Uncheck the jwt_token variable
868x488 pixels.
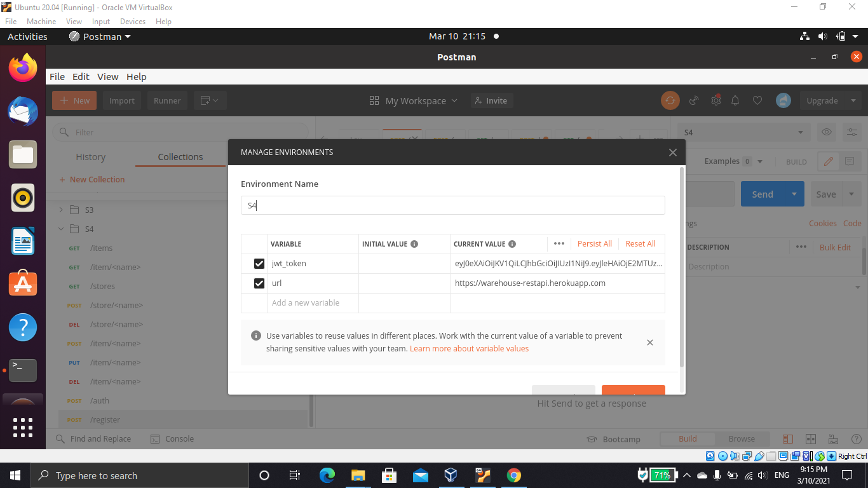tap(259, 263)
